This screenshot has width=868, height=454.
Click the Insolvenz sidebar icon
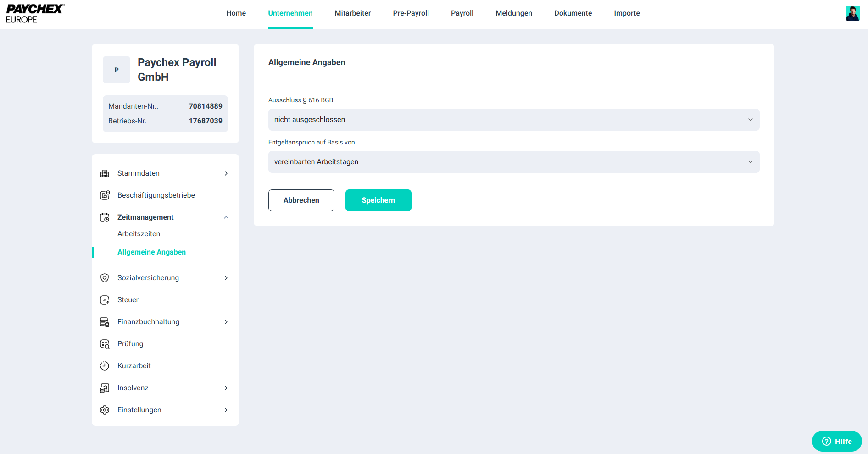tap(105, 388)
